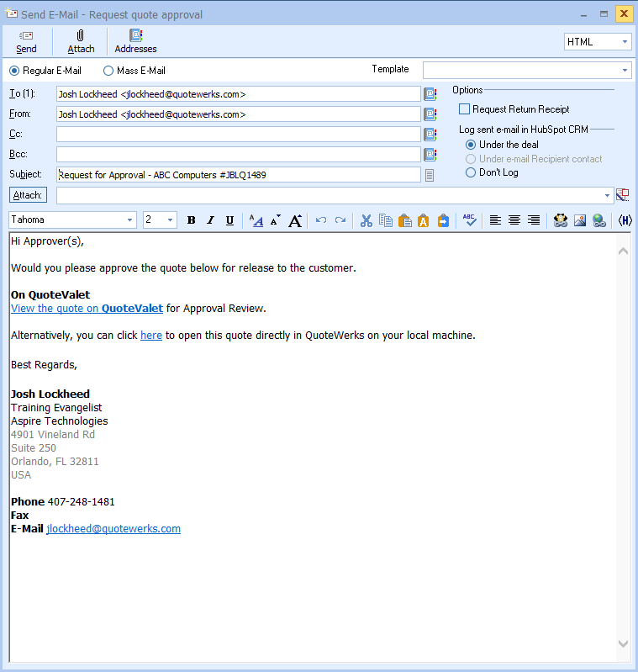Open address book next to From field
The image size is (638, 672).
(x=430, y=114)
